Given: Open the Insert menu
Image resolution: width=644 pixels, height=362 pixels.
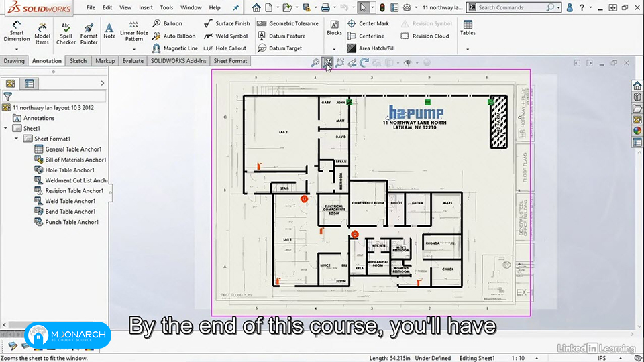Looking at the screenshot, I should [146, 7].
